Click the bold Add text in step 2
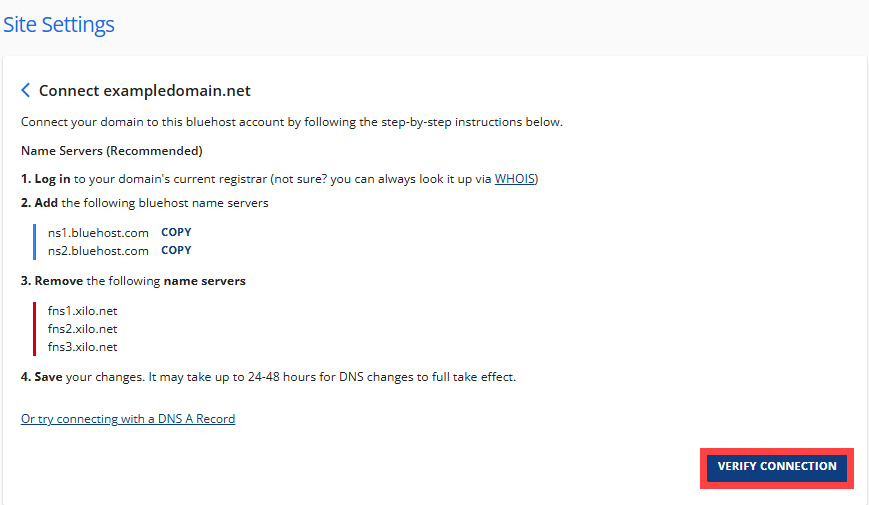Viewport: 869px width, 505px height. click(46, 203)
